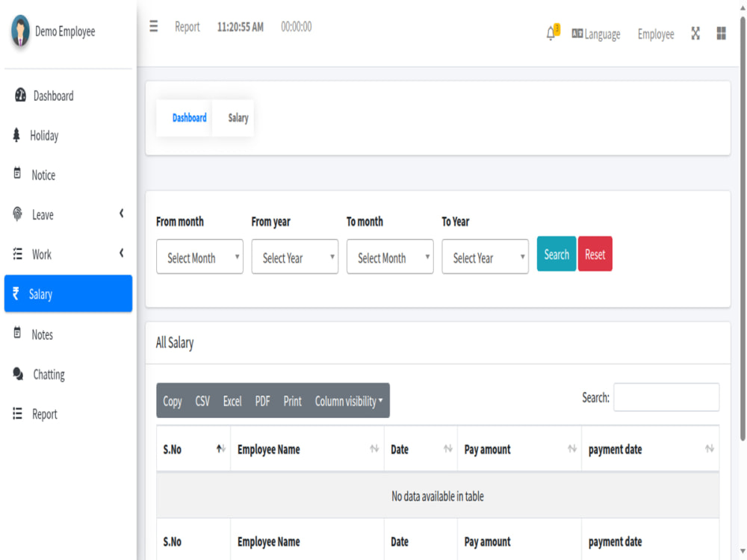Click the Notice calendar icon in sidebar
Image resolution: width=747 pixels, height=560 pixels.
(17, 173)
